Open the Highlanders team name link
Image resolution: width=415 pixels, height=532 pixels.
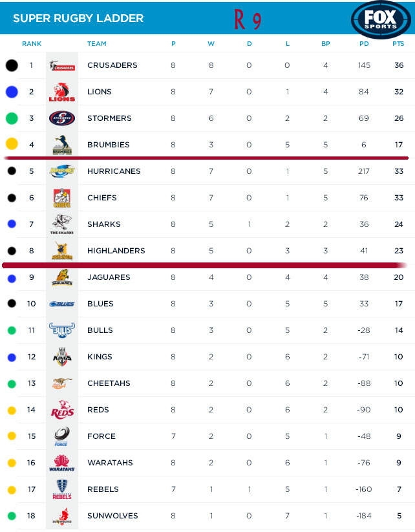click(116, 251)
